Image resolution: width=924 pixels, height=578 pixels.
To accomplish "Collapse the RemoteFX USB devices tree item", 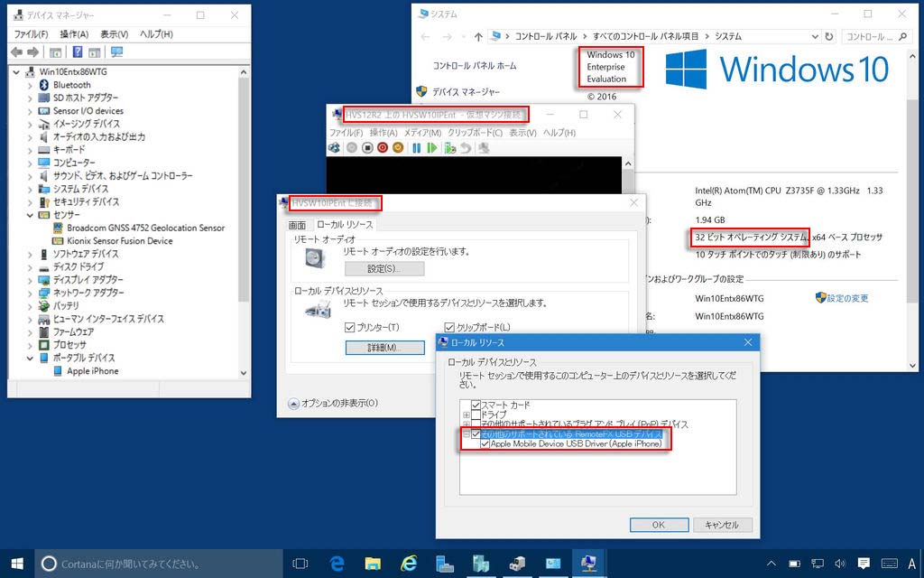I will coord(467,434).
